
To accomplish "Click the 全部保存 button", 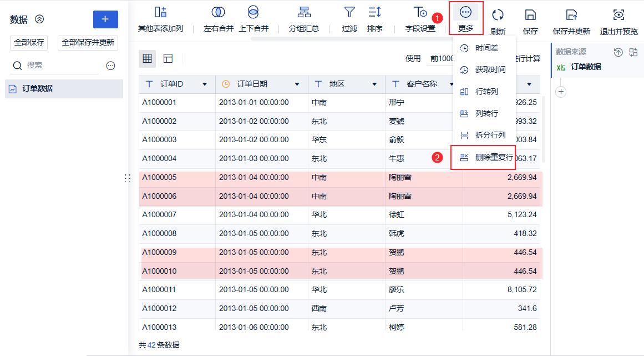I will [29, 43].
